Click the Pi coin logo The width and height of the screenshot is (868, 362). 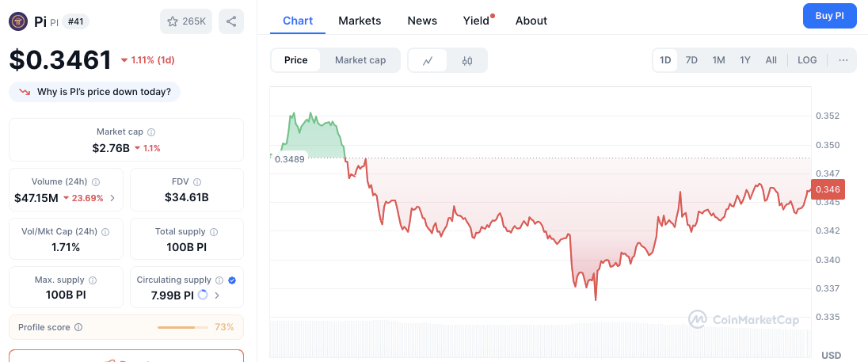point(19,21)
